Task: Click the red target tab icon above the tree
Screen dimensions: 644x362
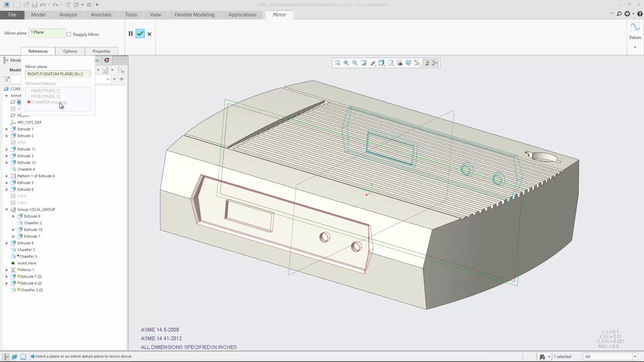Action: [107, 60]
